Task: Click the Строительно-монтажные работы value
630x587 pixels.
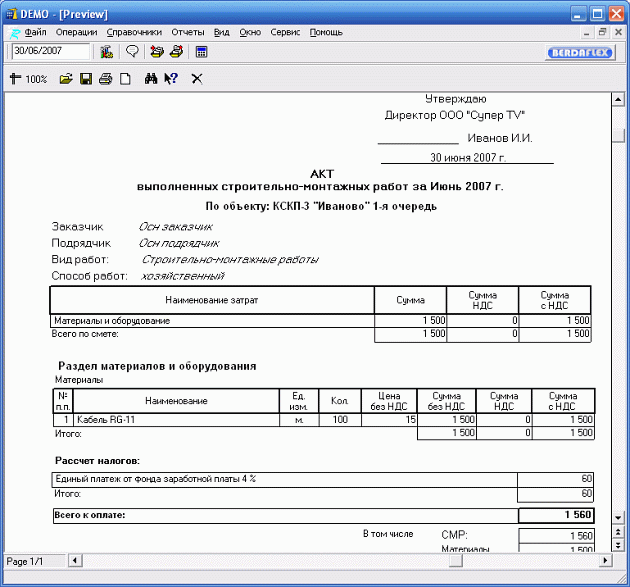Action: pyautogui.click(x=230, y=260)
